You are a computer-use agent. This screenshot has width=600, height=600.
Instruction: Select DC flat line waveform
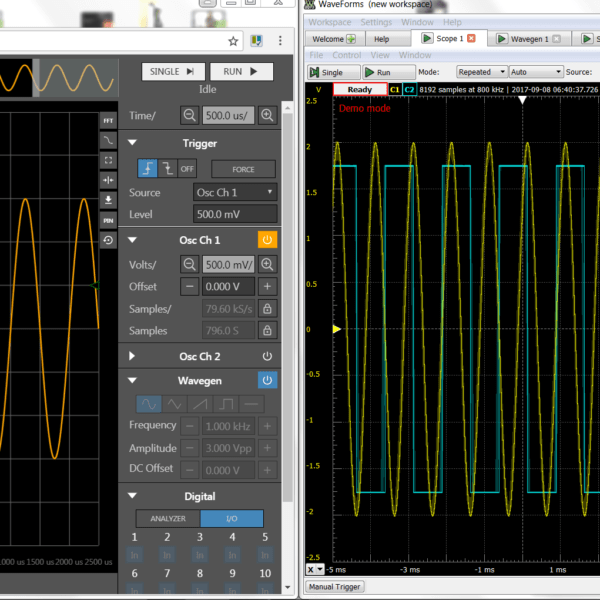pyautogui.click(x=251, y=404)
